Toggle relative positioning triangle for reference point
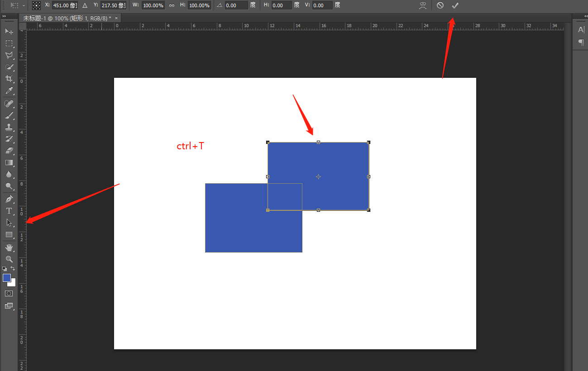This screenshot has height=371, width=588. 85,5
